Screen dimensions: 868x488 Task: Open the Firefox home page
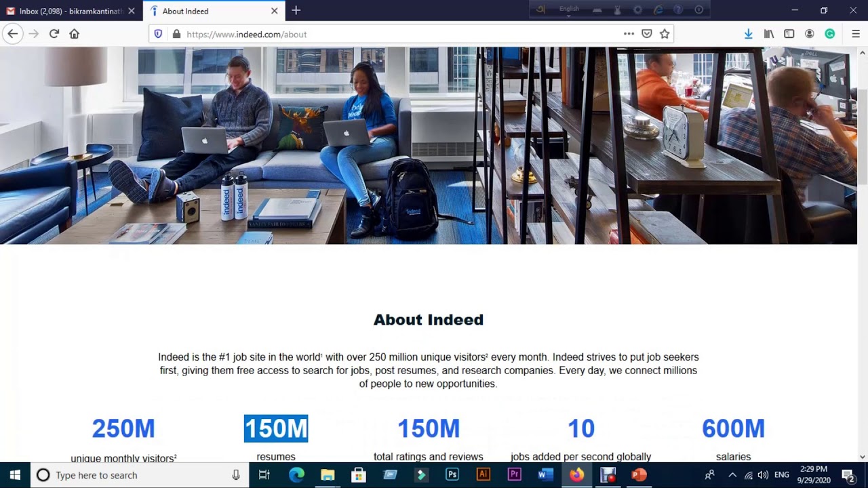[75, 34]
